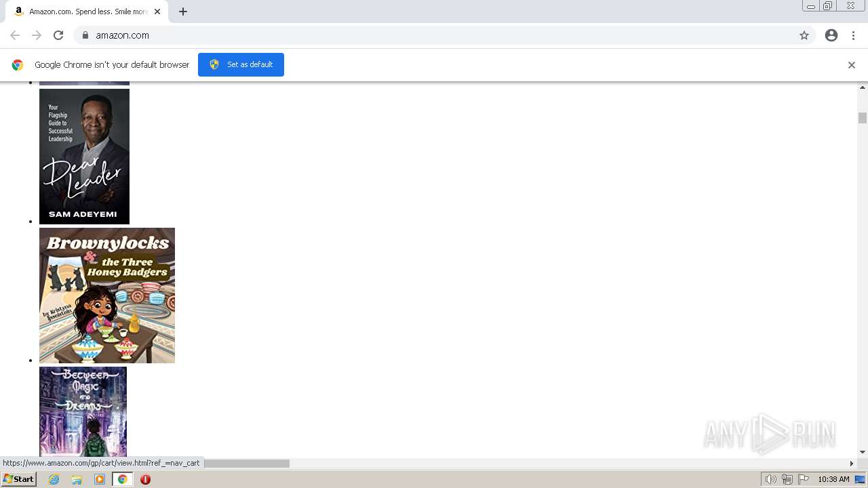868x488 pixels.
Task: Click the Show desktop button
Action: (x=860, y=479)
